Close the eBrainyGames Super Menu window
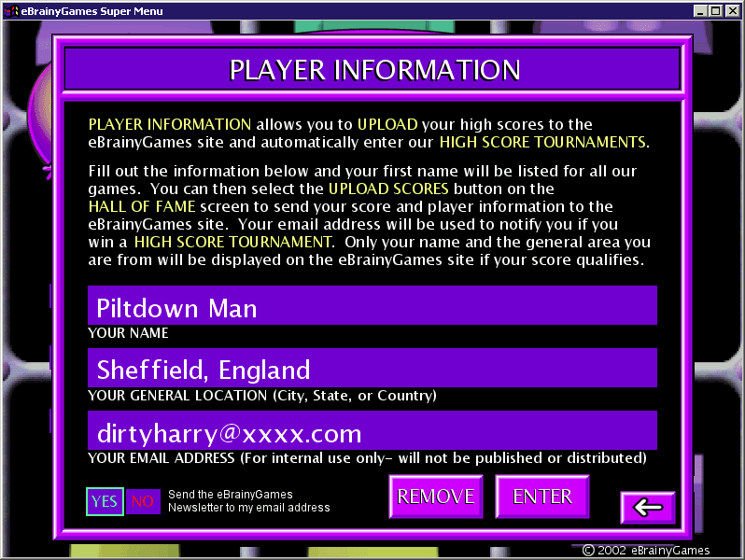Screen dimensions: 745x560 732,11
